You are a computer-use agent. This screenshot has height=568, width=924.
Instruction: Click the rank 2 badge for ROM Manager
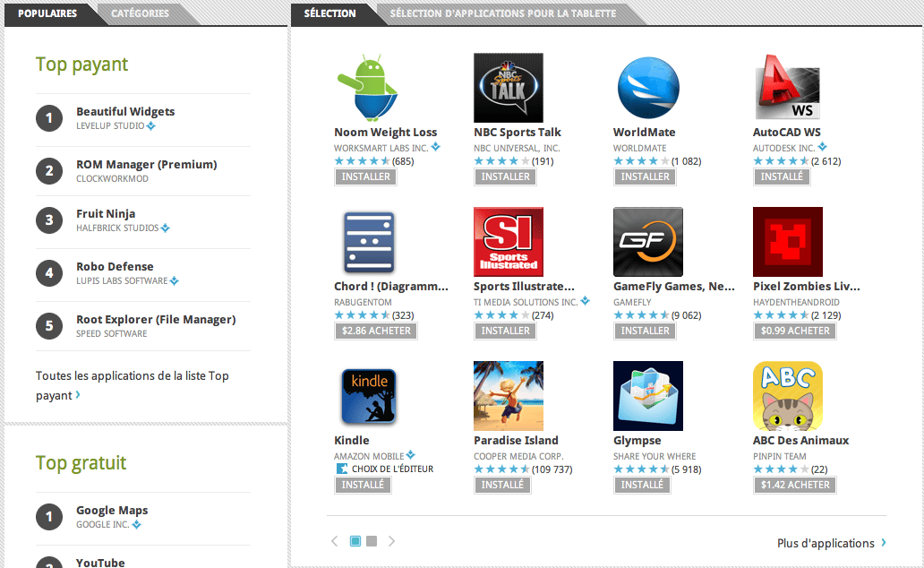[49, 171]
